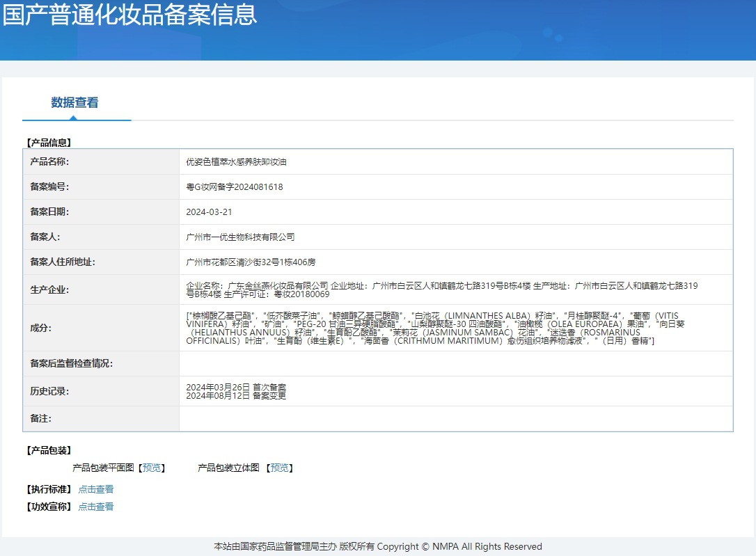The image size is (756, 556).
Task: Click the 【产品信息】 section heading
Action: pos(49,143)
